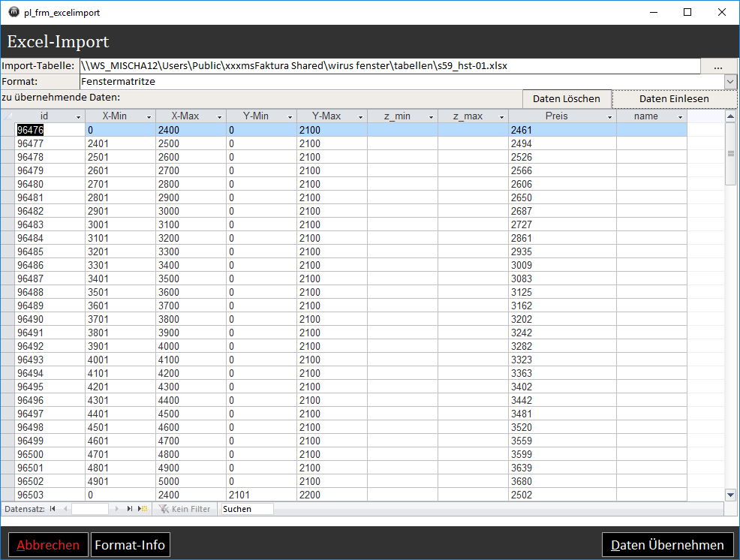The height and width of the screenshot is (560, 740).
Task: Go to first record in navigation bar
Action: [53, 508]
